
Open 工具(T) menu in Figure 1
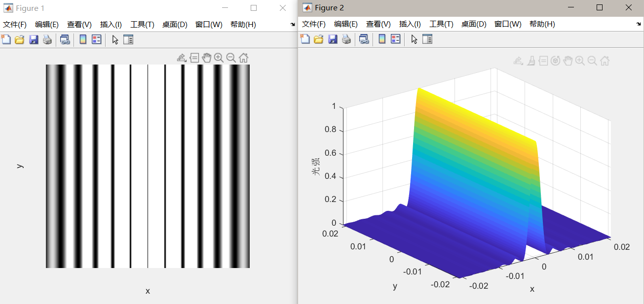142,25
